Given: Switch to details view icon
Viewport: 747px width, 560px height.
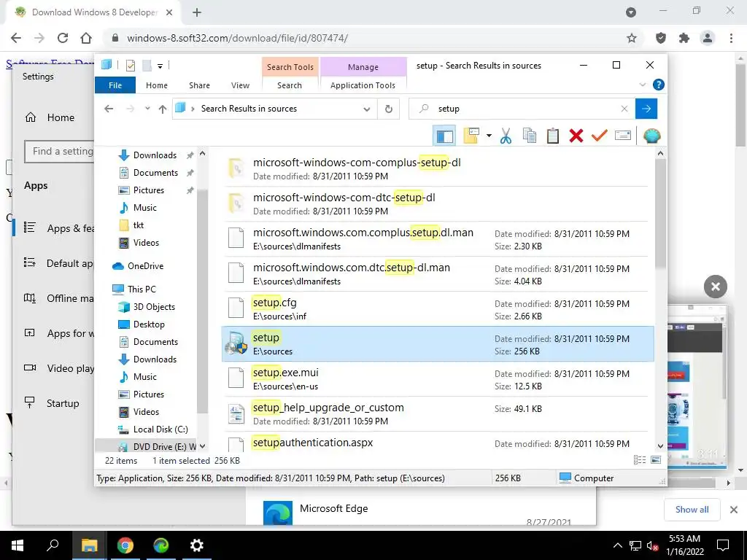Looking at the screenshot, I should click(x=639, y=460).
